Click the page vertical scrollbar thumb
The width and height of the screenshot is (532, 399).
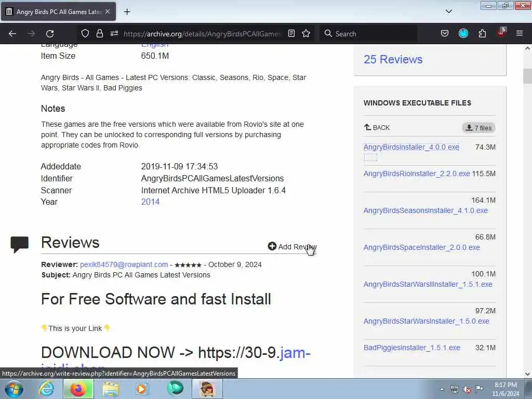point(527,76)
